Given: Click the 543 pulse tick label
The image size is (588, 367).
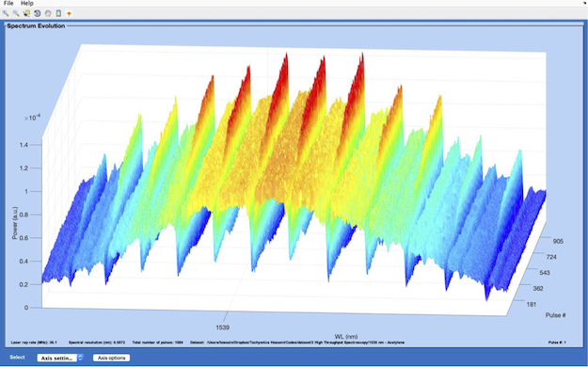Looking at the screenshot, I should tap(545, 273).
